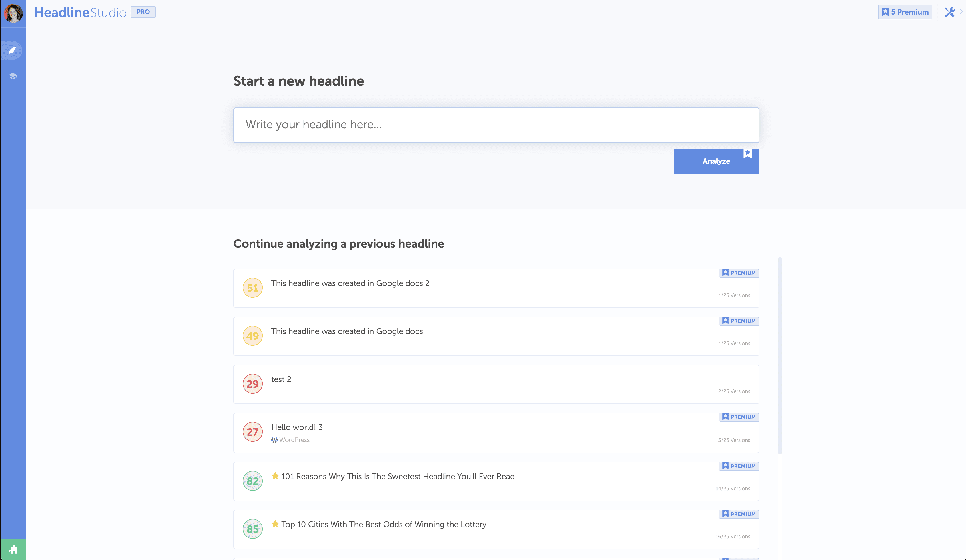The image size is (966, 560).
Task: Open the graduation cap learning icon
Action: coord(13,76)
